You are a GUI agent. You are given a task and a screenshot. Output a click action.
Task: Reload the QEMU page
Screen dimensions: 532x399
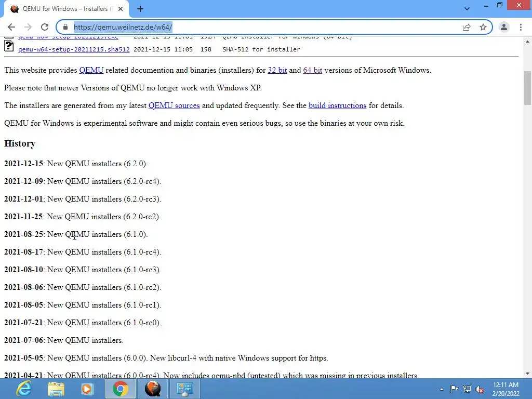[x=45, y=27]
